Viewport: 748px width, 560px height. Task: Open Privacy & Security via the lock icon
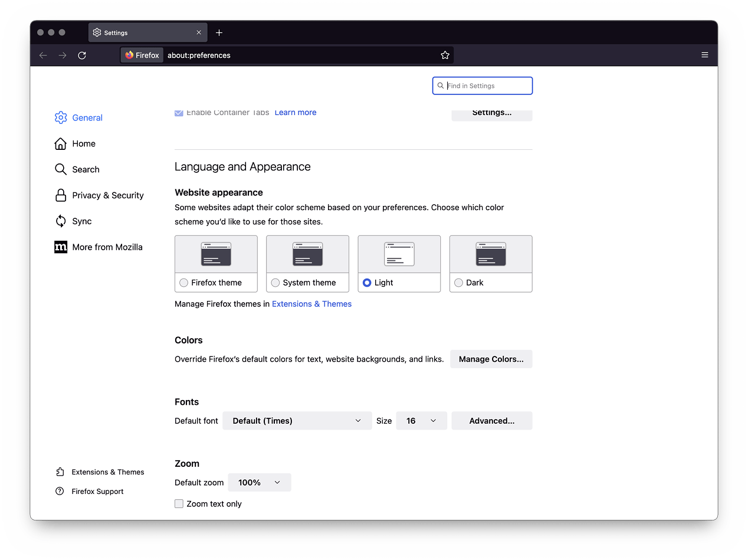[60, 195]
